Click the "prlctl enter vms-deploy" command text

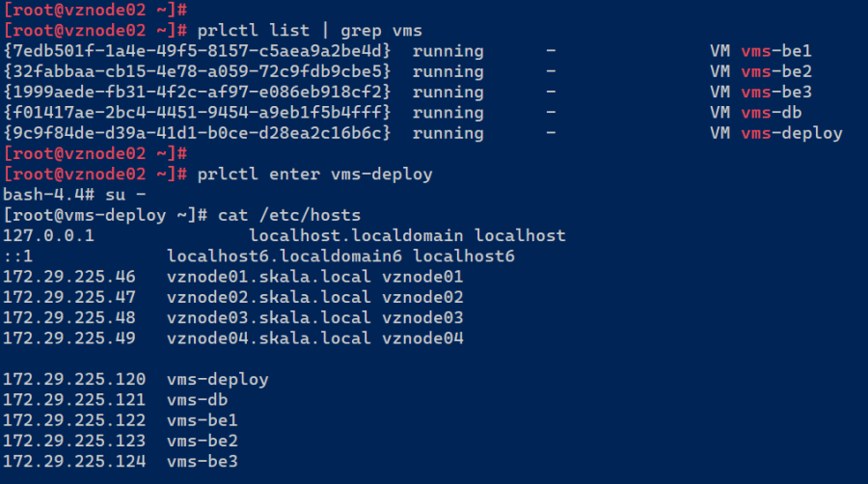(x=314, y=175)
